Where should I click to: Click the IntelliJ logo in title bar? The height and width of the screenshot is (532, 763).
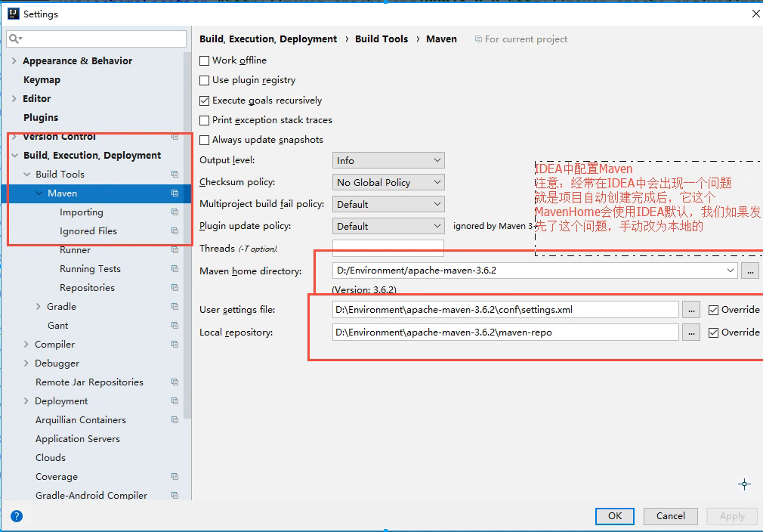(x=13, y=14)
